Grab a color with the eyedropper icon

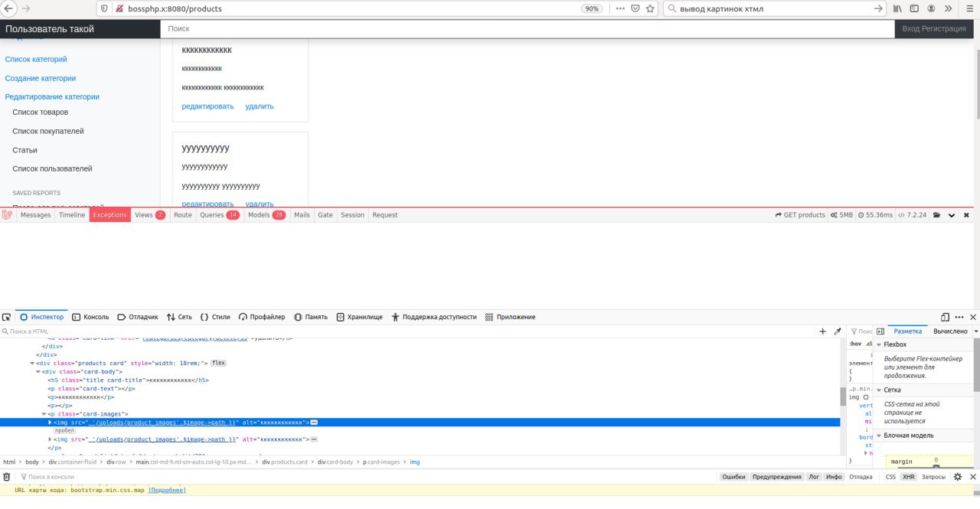(x=838, y=331)
